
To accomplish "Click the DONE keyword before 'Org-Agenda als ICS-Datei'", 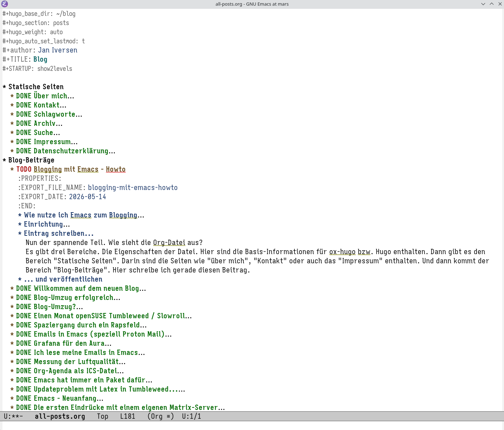I will click(24, 371).
